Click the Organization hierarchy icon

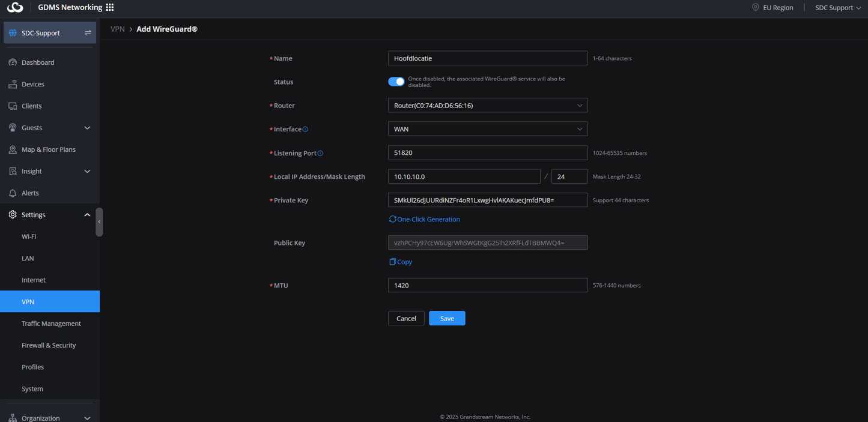13,418
